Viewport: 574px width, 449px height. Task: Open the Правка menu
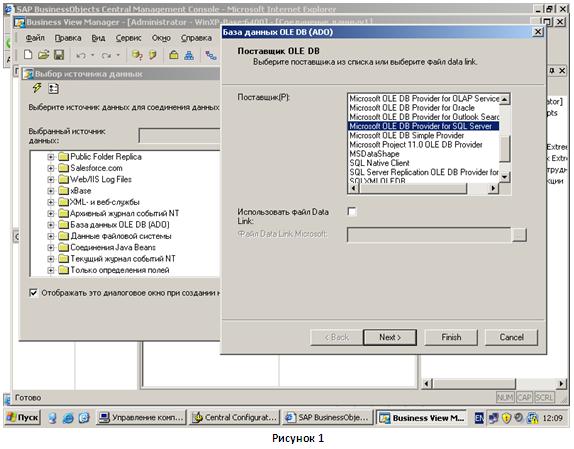pos(68,38)
